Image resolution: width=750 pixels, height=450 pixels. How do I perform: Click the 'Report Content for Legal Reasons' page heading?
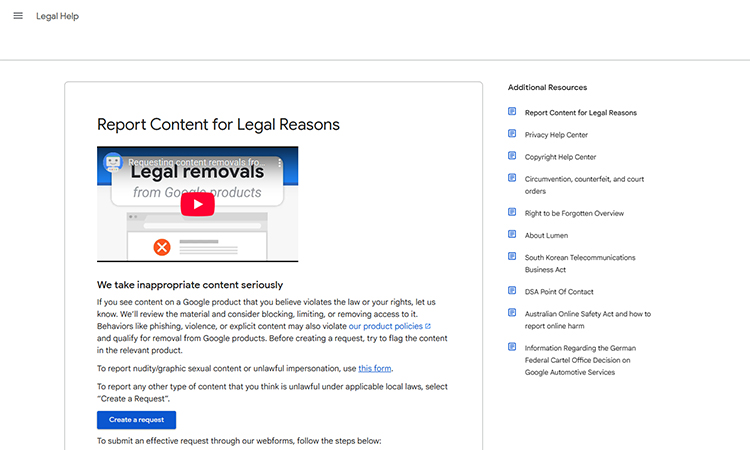point(218,124)
